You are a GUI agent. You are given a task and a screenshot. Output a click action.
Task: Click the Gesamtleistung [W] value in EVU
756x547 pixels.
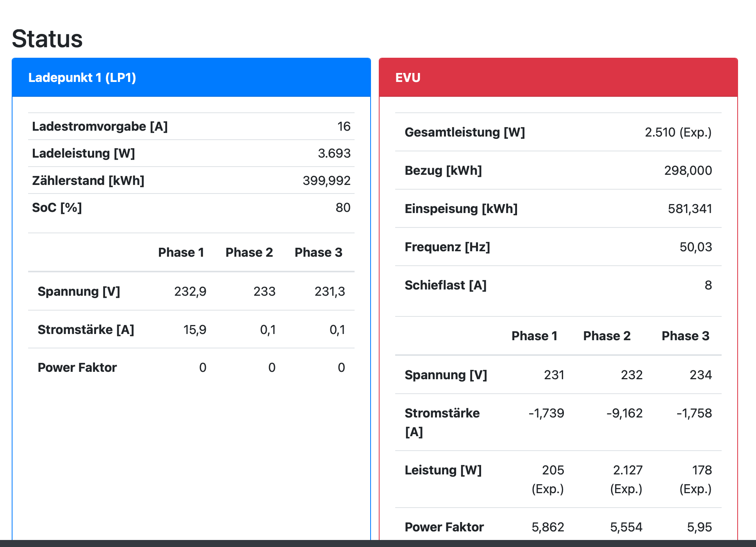[678, 132]
